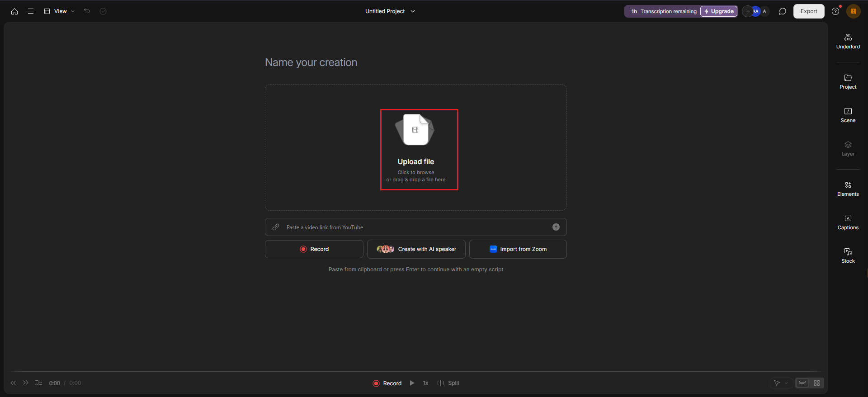Open the Captions panel
Screen dimensions: 868x397
tap(848, 222)
